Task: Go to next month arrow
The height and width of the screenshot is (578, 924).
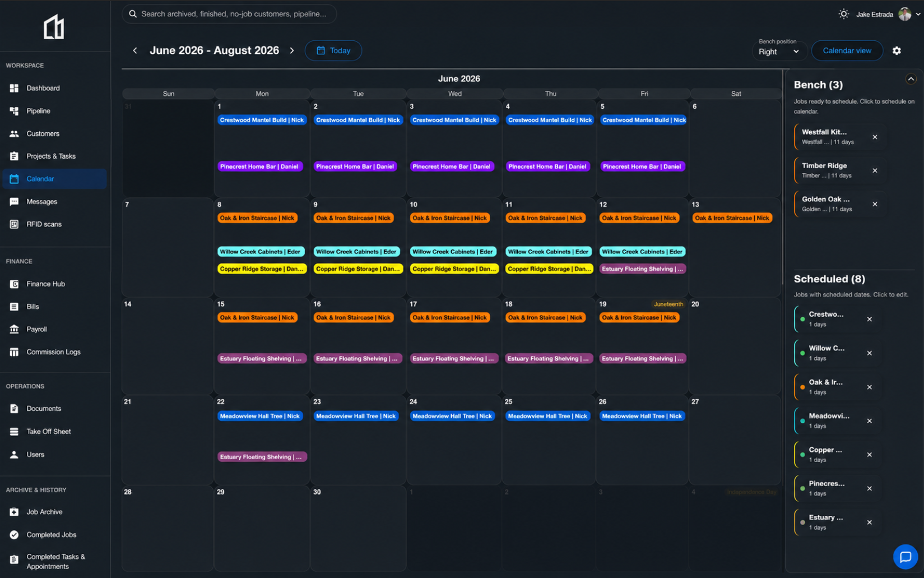Action: [292, 50]
